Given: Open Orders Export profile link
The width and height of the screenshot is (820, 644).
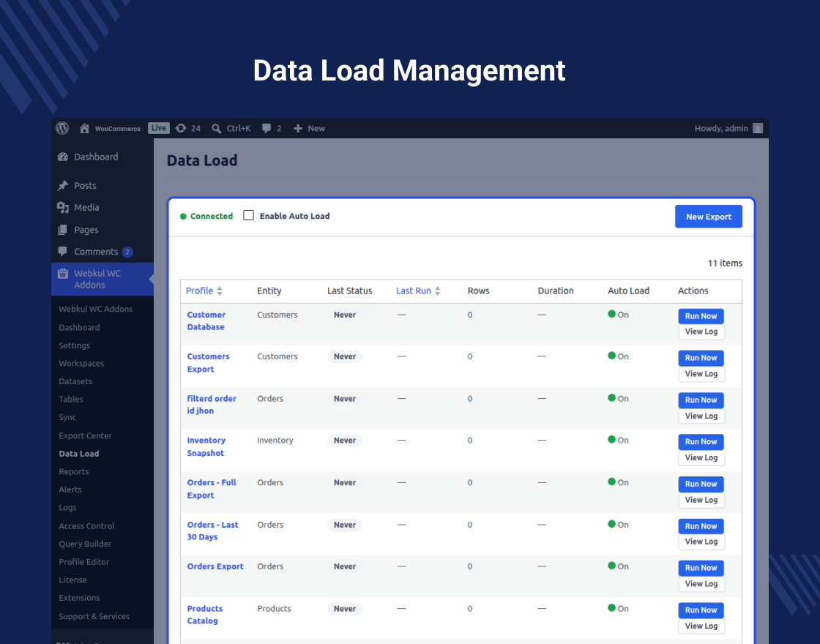Looking at the screenshot, I should pos(215,566).
